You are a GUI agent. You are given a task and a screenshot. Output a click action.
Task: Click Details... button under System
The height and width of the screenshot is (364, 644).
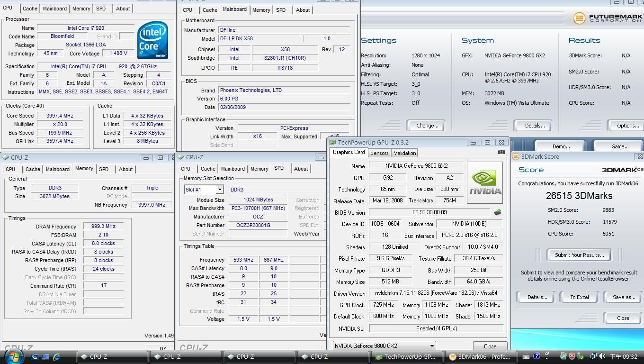click(535, 126)
